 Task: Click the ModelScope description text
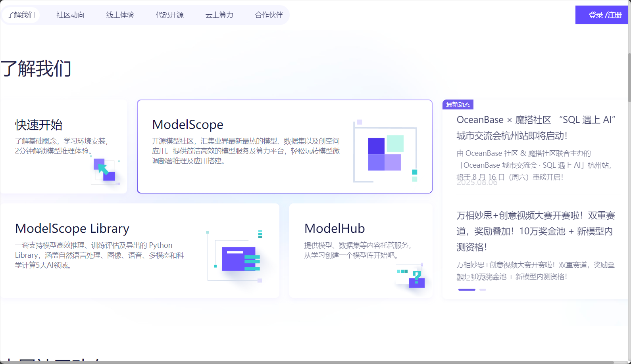pos(246,151)
